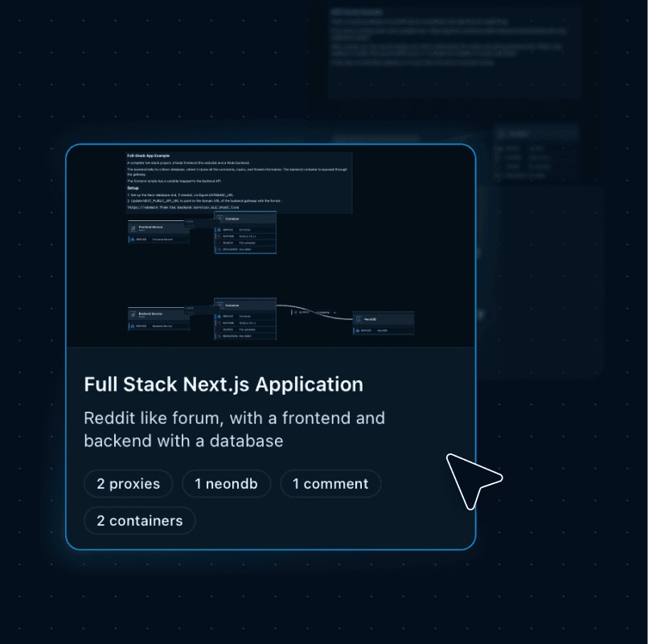Click the Frontend Service node in the preview
The image size is (648, 644).
pos(158,232)
